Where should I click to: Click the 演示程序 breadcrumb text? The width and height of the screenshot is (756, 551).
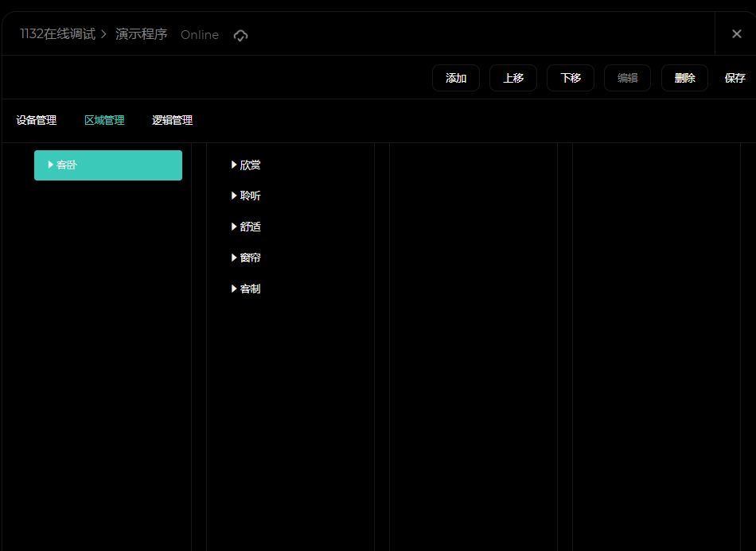(142, 34)
